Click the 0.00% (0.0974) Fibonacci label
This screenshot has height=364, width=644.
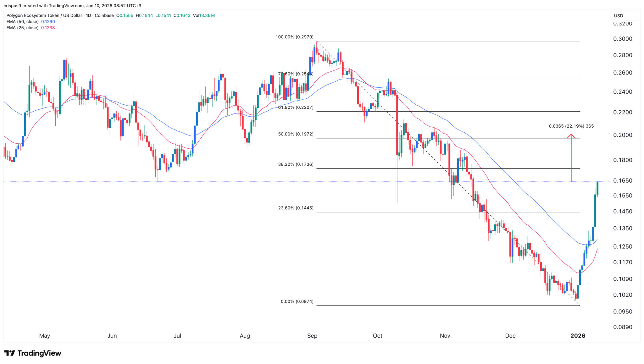click(x=297, y=302)
